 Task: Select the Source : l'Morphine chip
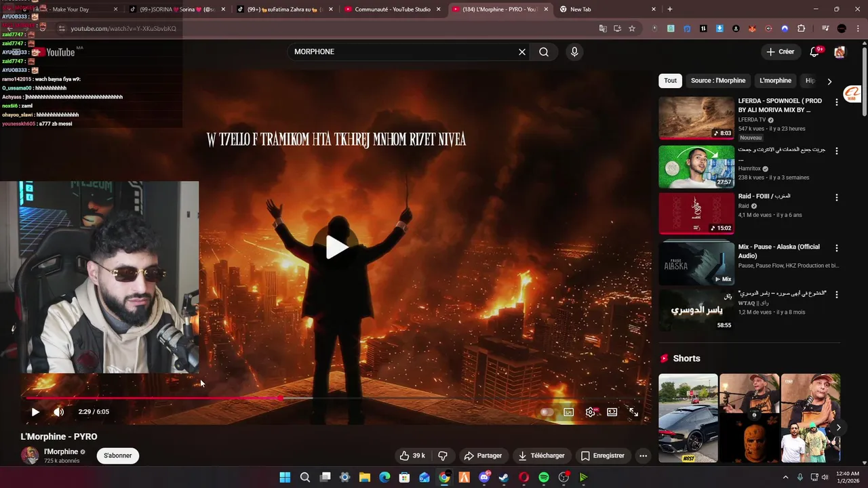click(718, 81)
